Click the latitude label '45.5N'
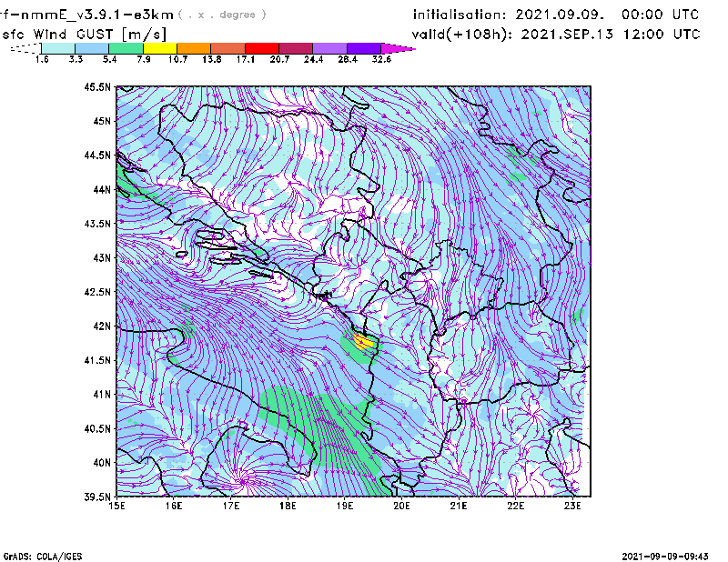 coord(97,86)
